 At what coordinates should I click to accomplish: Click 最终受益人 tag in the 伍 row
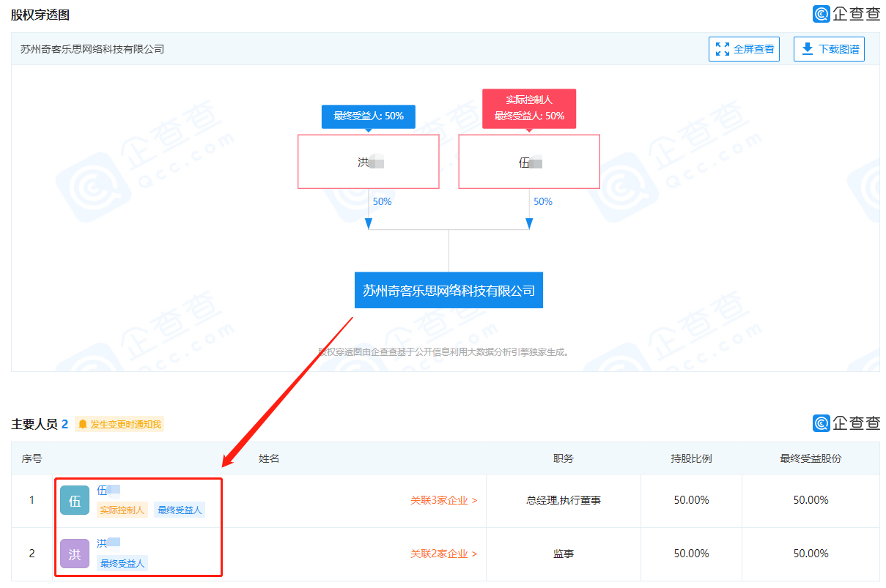coord(180,510)
